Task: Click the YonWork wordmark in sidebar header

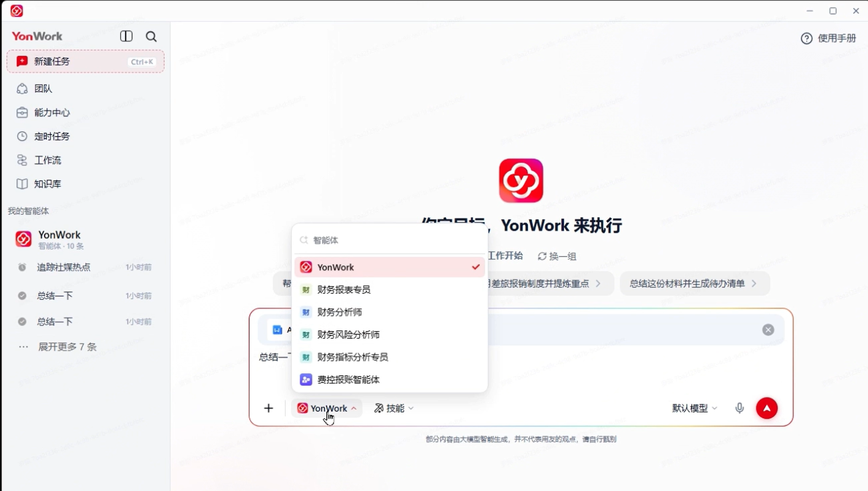Action: tap(37, 36)
